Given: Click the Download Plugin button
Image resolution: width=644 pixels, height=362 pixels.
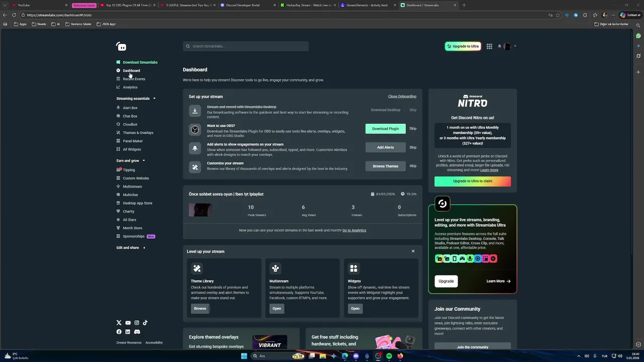Looking at the screenshot, I should (385, 129).
